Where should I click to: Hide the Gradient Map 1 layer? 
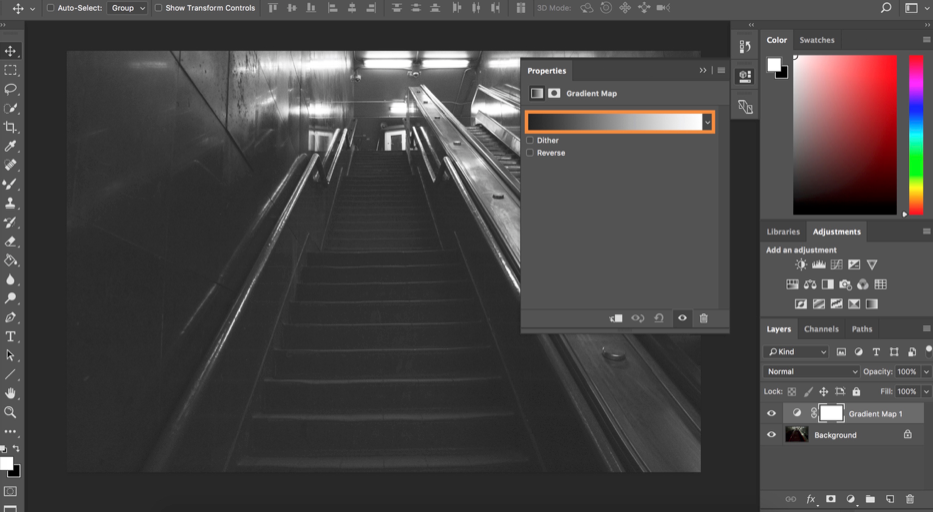pyautogui.click(x=771, y=413)
